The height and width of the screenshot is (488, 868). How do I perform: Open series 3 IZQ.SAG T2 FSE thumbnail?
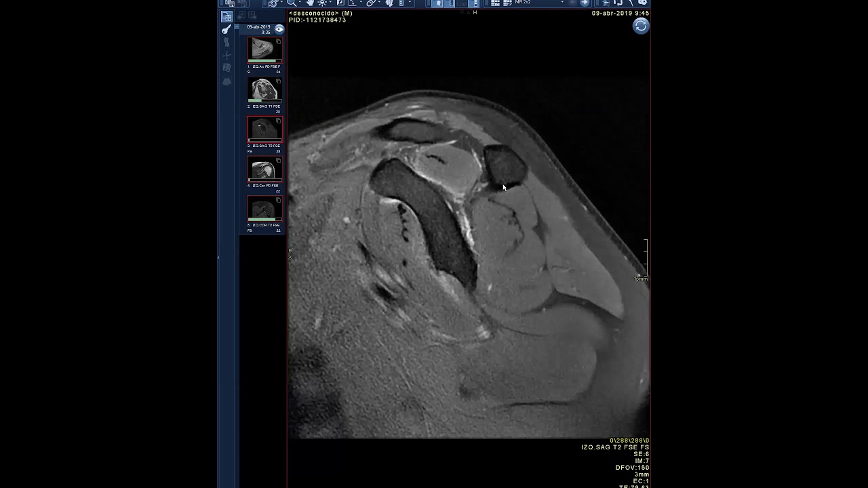coord(264,128)
